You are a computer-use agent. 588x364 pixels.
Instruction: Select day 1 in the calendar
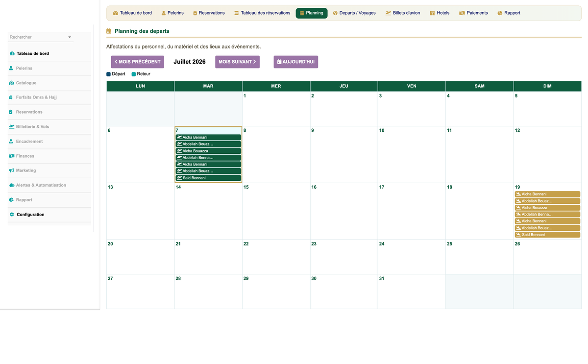[276, 109]
